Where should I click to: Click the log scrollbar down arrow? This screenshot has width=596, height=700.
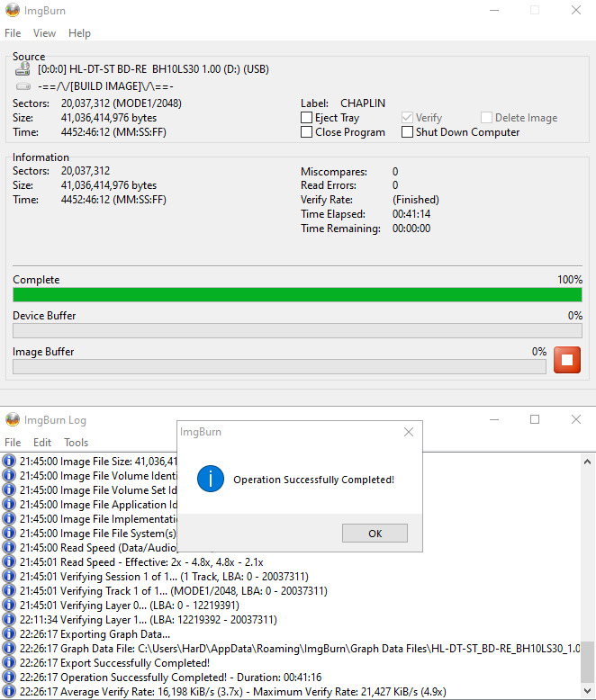[588, 692]
